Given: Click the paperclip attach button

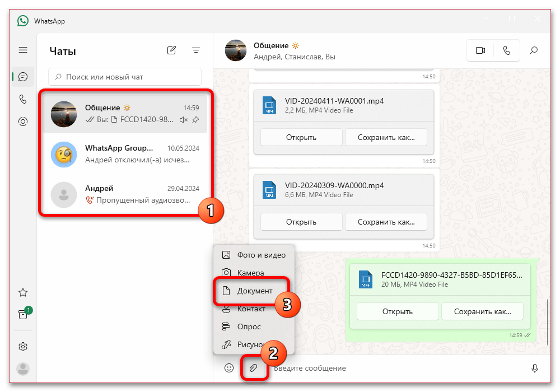Looking at the screenshot, I should (253, 368).
